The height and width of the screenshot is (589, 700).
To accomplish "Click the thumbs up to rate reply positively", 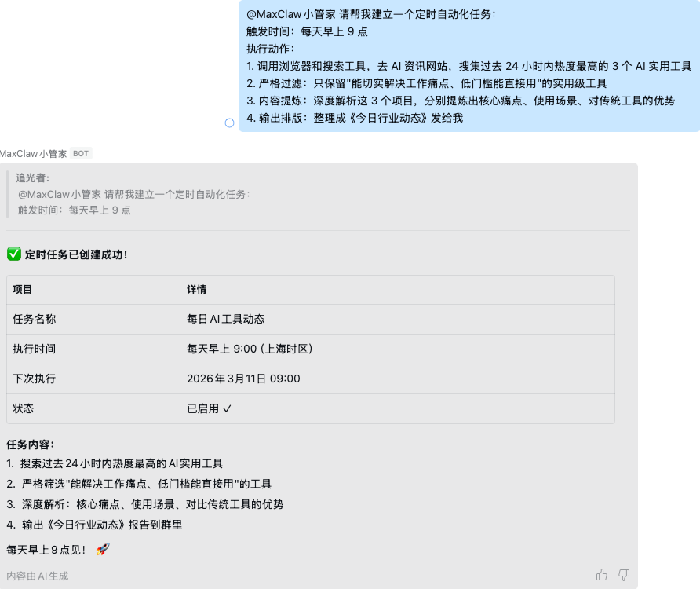I will point(601,575).
